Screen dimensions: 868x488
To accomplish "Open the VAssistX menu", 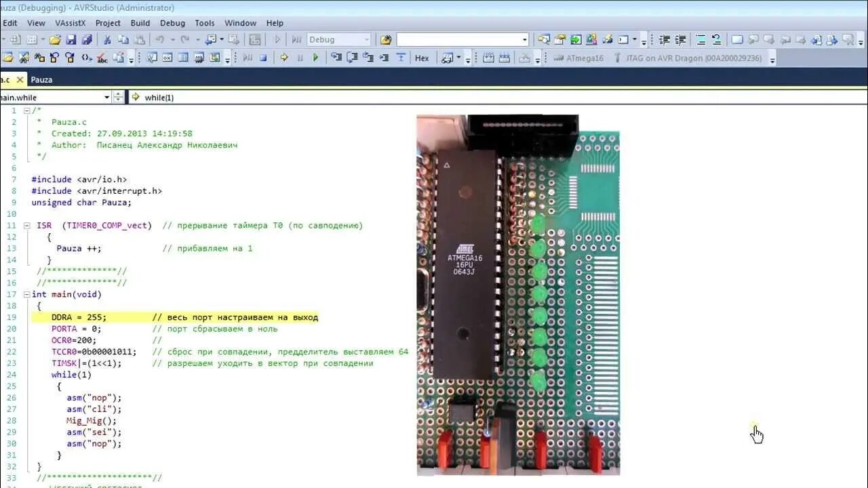I will point(71,22).
